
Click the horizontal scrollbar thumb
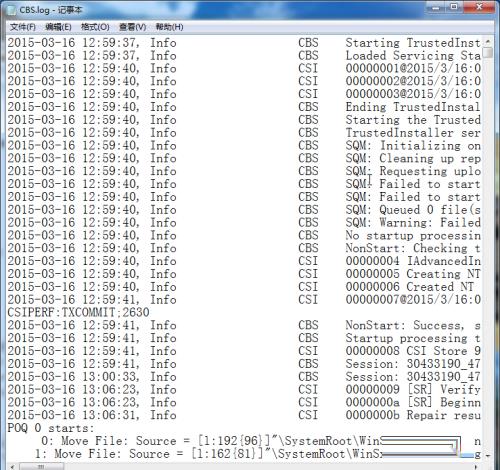coord(42,466)
